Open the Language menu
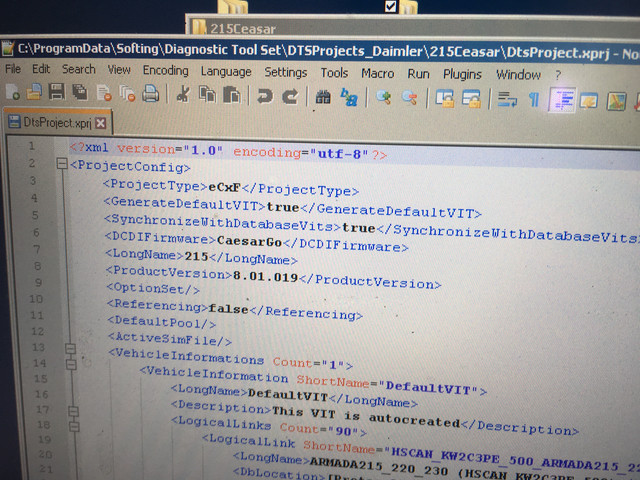Screen dimensions: 640x480 click(226, 72)
